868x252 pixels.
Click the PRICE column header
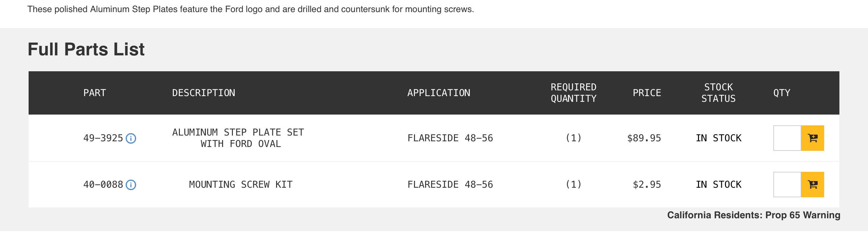coord(647,93)
